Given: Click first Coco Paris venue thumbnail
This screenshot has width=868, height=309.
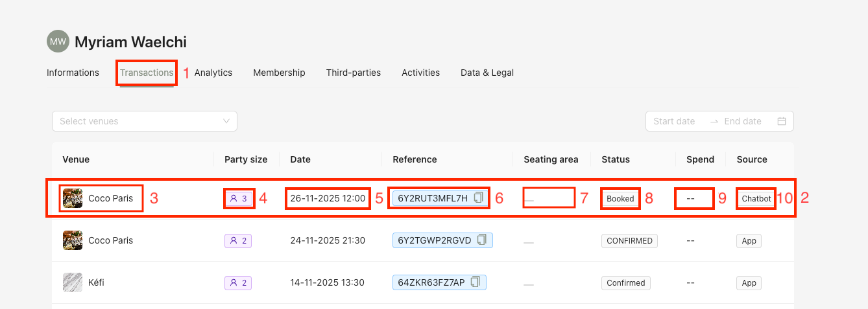Looking at the screenshot, I should point(73,198).
